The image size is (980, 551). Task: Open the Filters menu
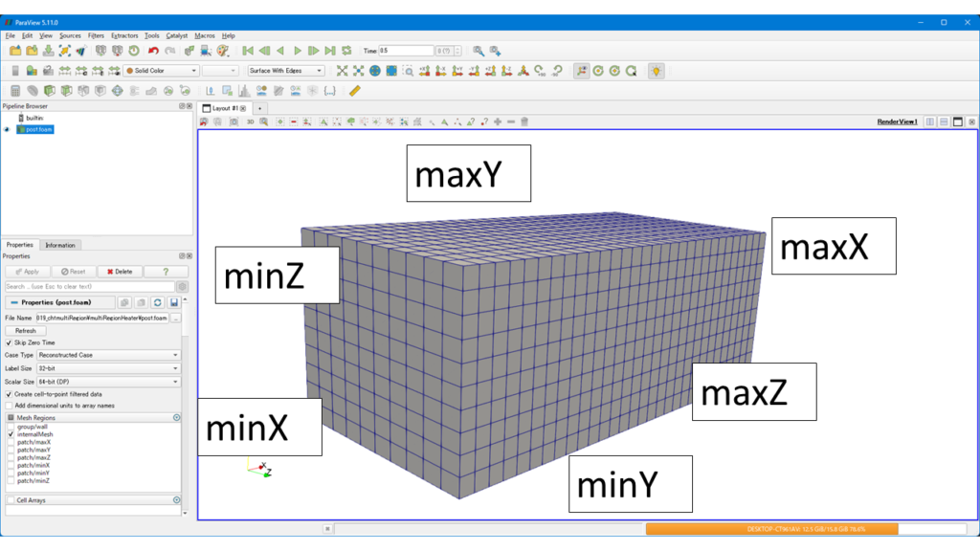coord(96,35)
